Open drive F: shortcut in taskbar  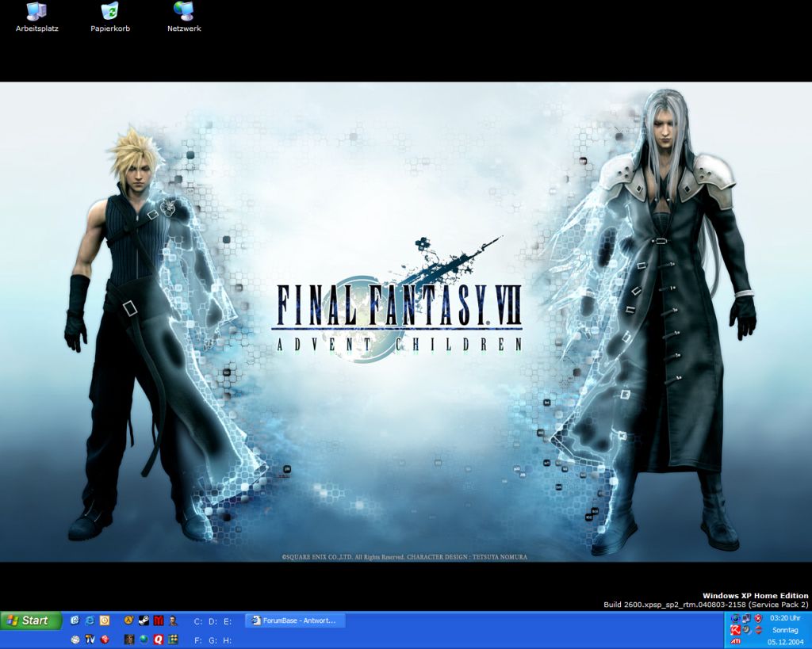pos(197,640)
